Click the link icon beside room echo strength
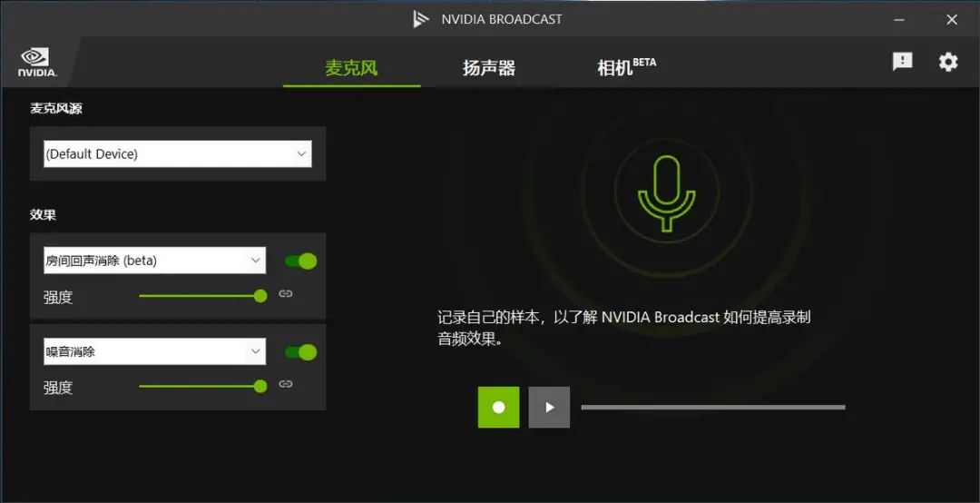The width and height of the screenshot is (980, 503). coord(286,294)
